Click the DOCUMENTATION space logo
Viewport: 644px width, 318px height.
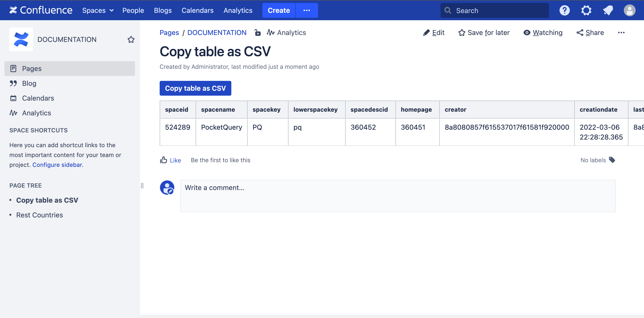21,39
